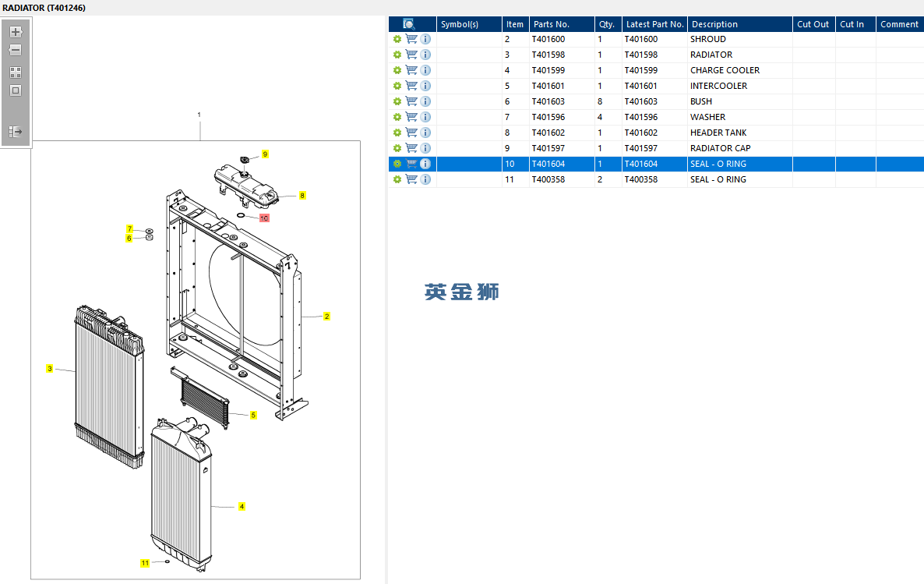Screen dimensions: 924x584
Task: Show info for the BUSH row
Action: click(425, 101)
